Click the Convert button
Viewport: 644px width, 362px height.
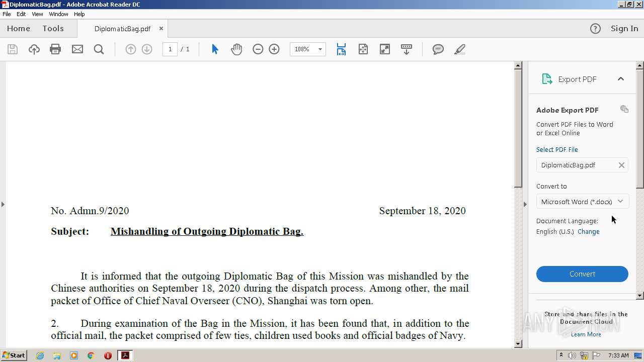click(x=582, y=274)
